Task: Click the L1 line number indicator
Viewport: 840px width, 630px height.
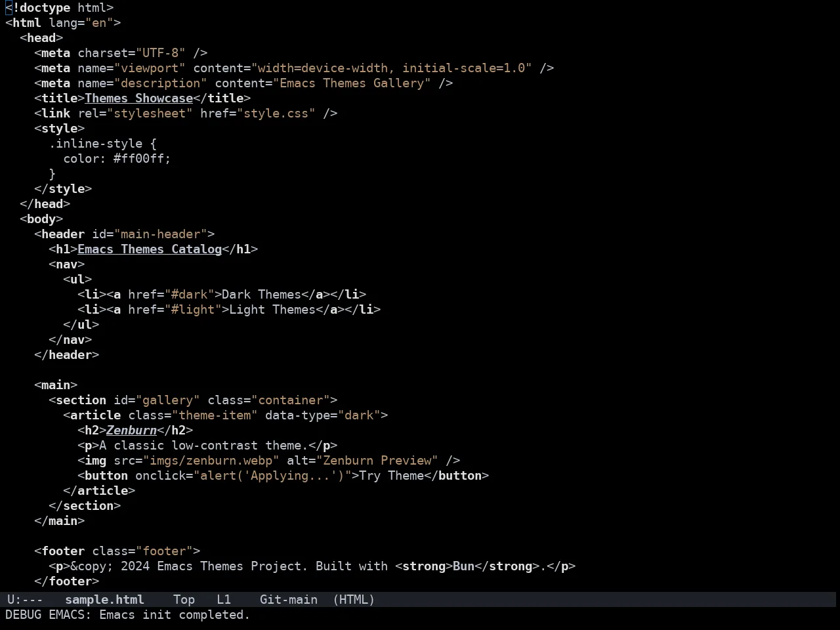Action: (224, 599)
